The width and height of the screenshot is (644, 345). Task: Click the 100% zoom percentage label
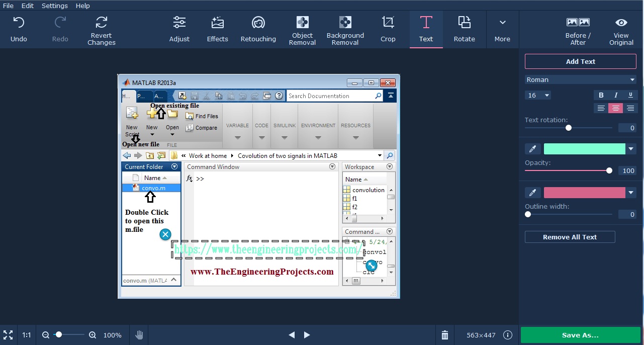[x=112, y=335]
